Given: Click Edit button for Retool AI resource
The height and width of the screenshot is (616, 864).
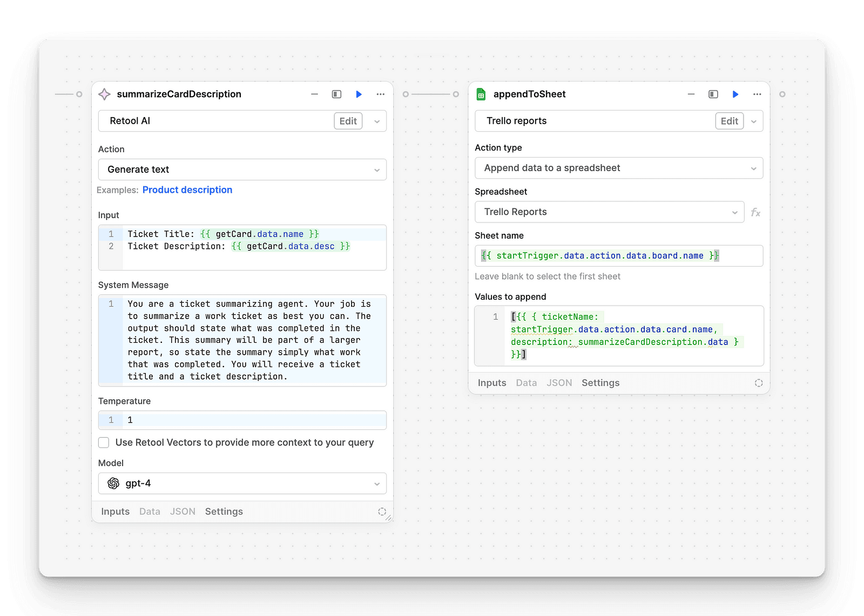Looking at the screenshot, I should (348, 121).
